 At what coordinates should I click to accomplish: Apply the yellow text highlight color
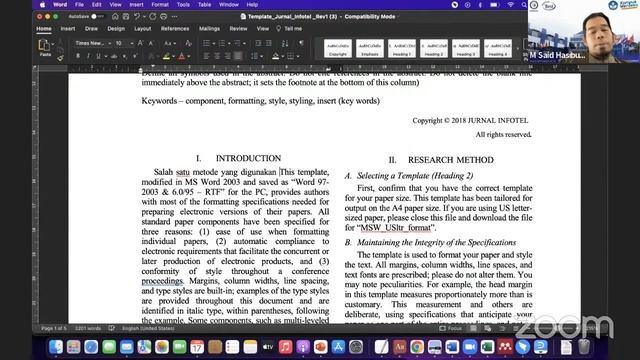[x=166, y=56]
